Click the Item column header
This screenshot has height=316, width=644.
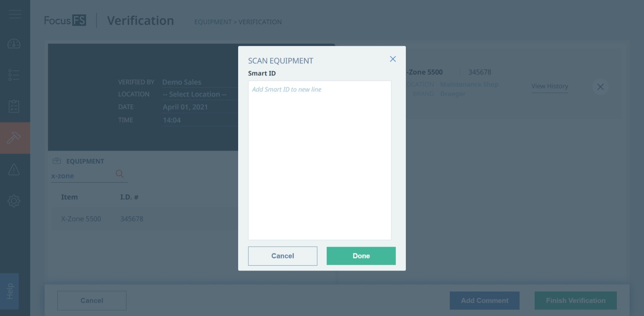coord(69,197)
